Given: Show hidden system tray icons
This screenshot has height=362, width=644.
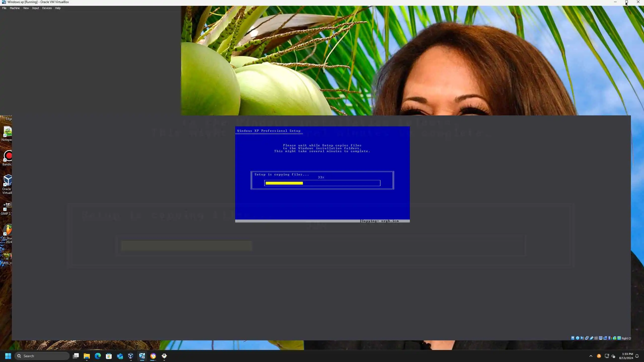Looking at the screenshot, I should pos(591,356).
